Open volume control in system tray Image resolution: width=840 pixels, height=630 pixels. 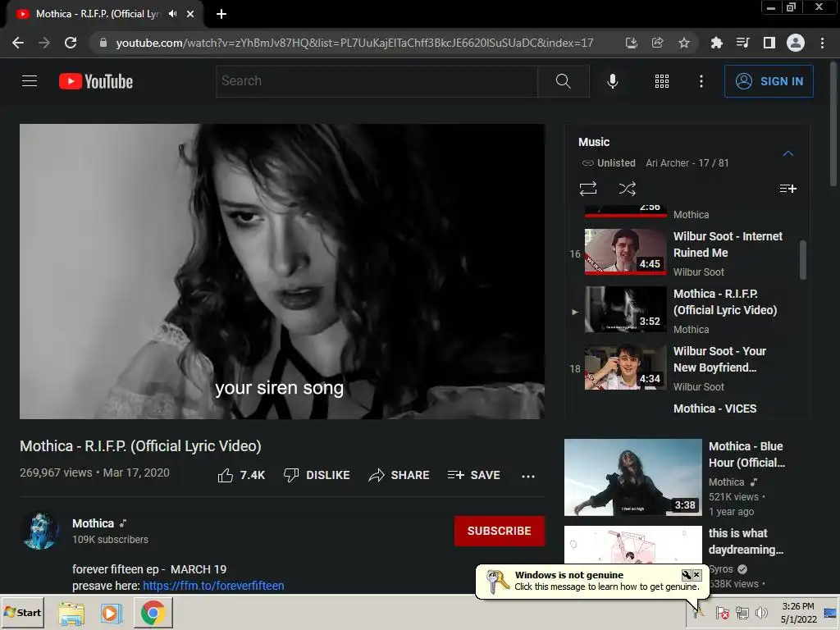[760, 613]
